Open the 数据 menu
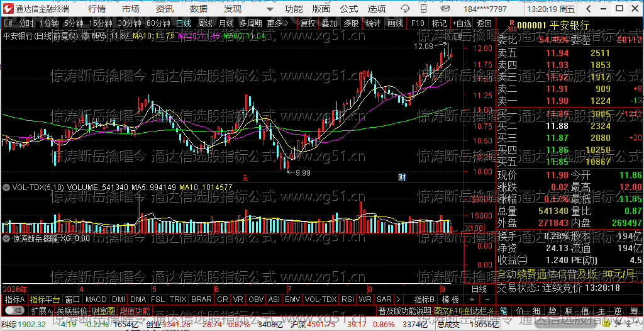644x331 pixels. (199, 9)
